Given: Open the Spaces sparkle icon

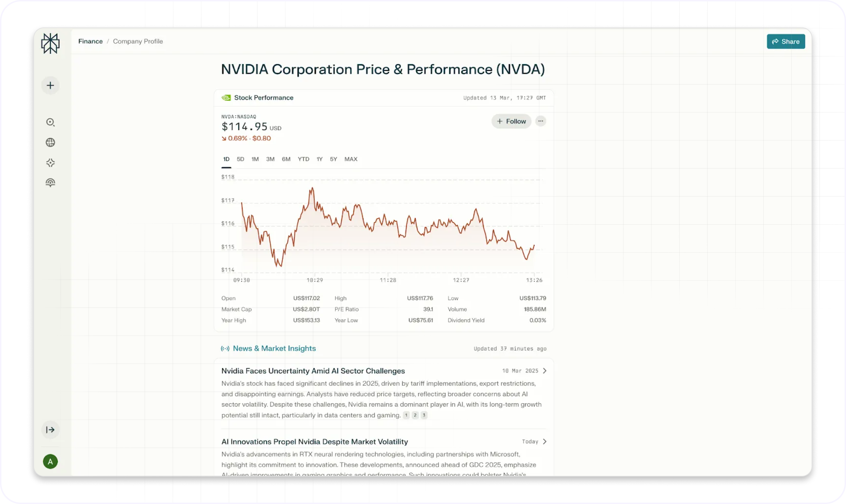Looking at the screenshot, I should coord(50,163).
